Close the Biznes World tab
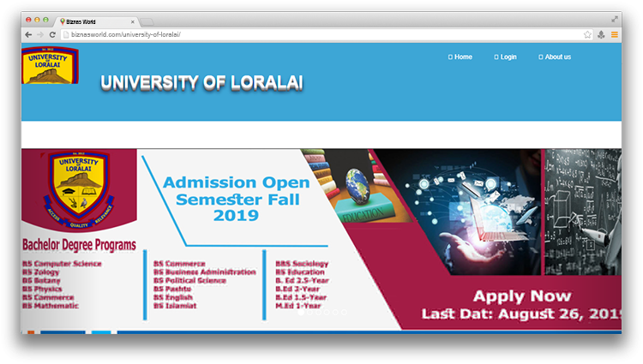The image size is (643, 364). [x=130, y=20]
